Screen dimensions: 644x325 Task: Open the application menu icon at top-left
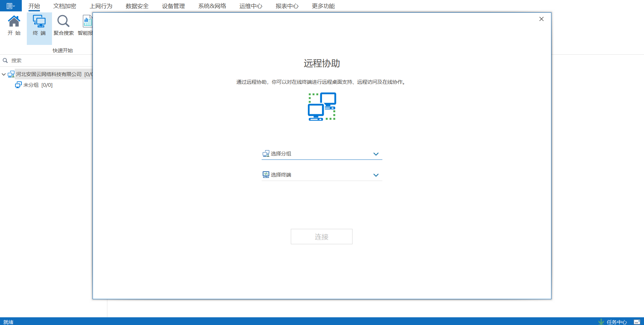click(10, 6)
